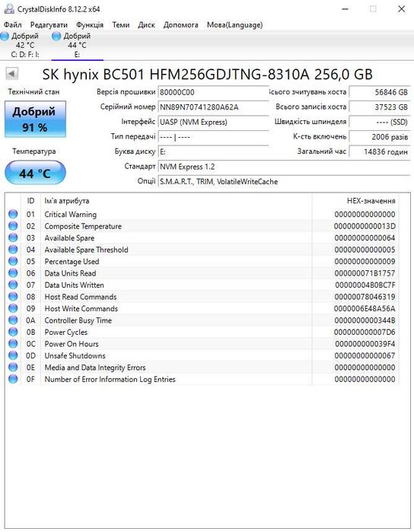
Task: Click status orb for Host Write Commands row
Action: tap(13, 308)
